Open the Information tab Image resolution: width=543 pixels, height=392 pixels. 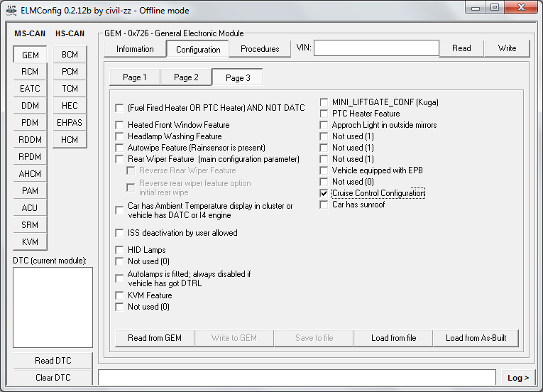tap(135, 49)
